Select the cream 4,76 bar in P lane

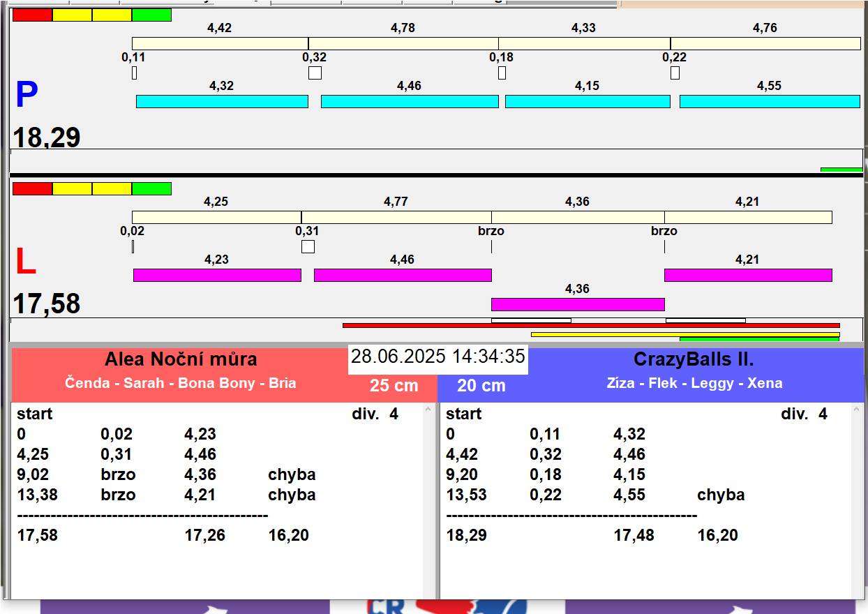[x=765, y=43]
